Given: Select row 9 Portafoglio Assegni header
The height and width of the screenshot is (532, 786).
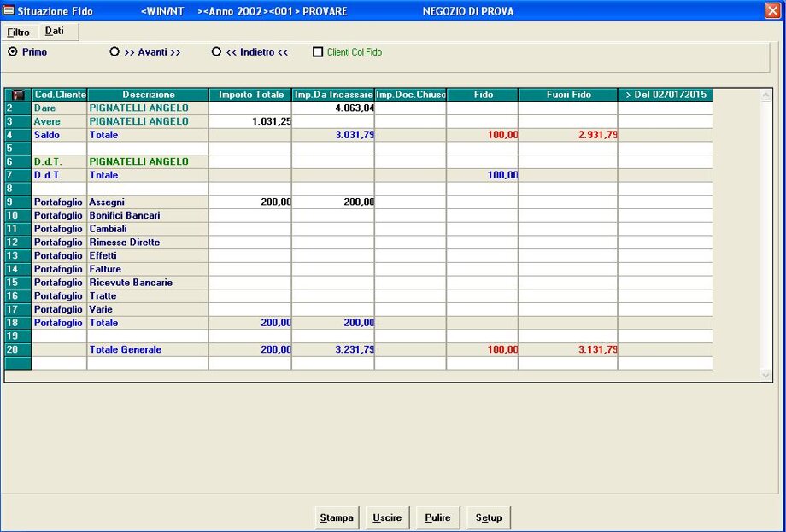Looking at the screenshot, I should (x=18, y=202).
